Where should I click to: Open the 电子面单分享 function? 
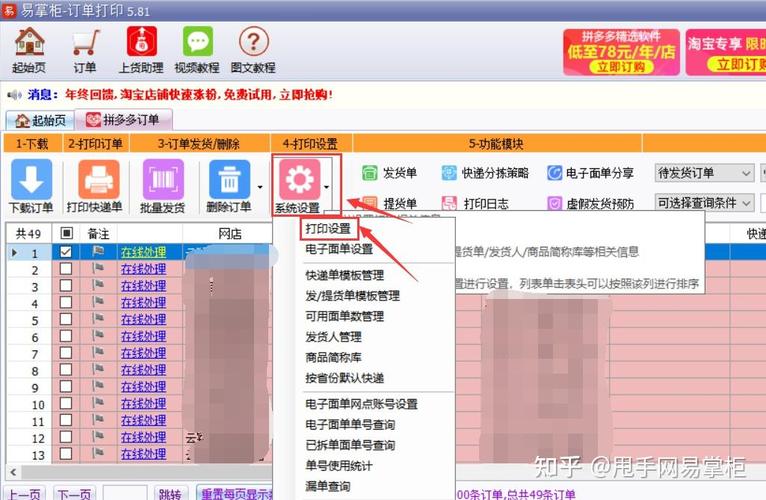(x=590, y=173)
